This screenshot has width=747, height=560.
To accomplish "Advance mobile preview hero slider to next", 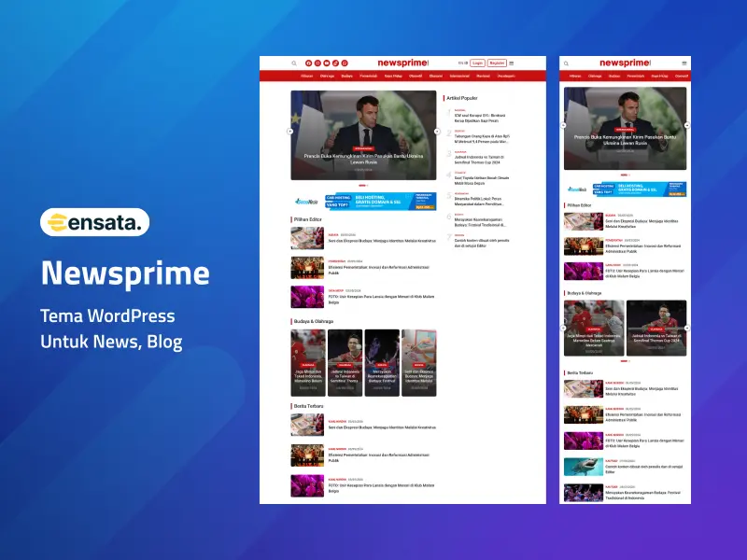I will click(686, 125).
